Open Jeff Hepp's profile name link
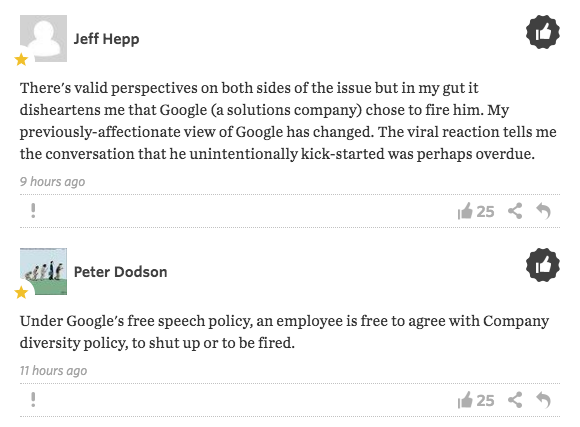 point(106,39)
